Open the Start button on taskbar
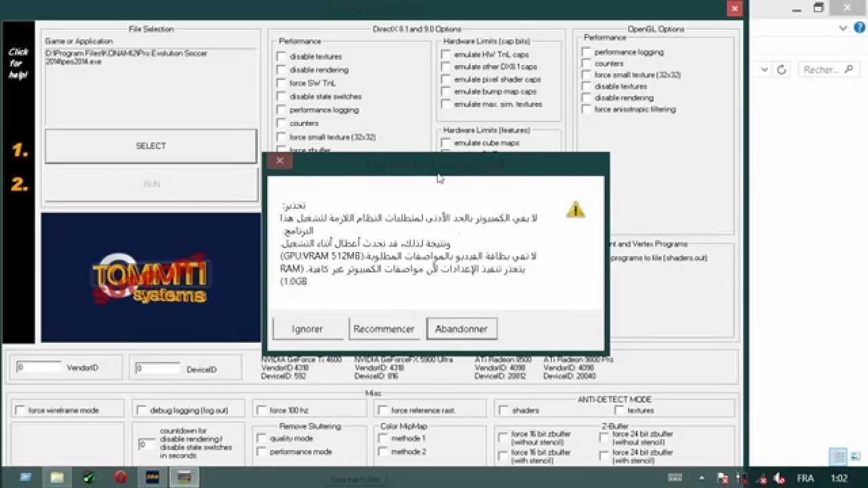The image size is (868, 488). pos(25,477)
